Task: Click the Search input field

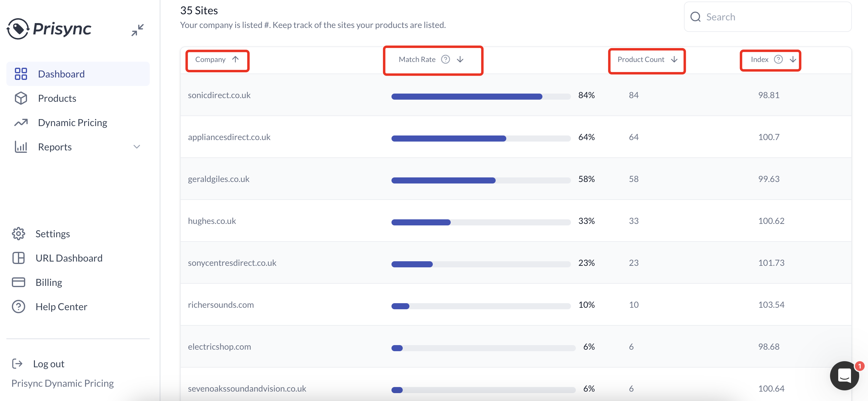Action: (x=767, y=17)
